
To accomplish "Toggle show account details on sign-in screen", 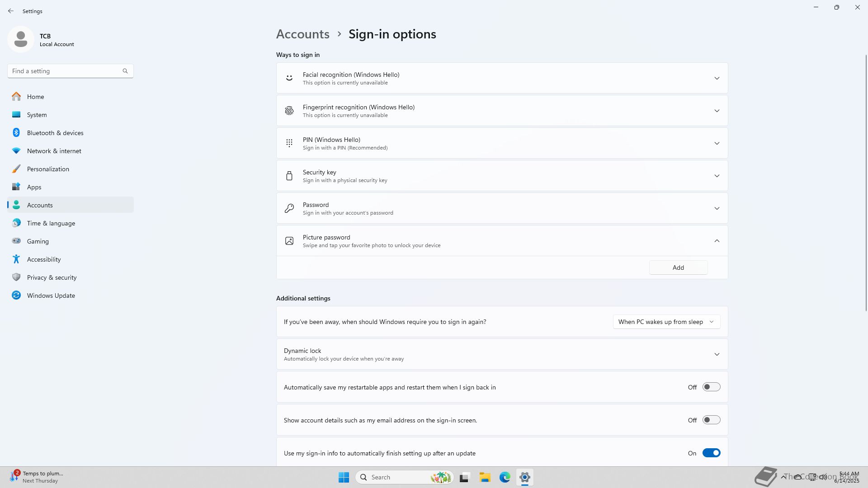I will (711, 420).
